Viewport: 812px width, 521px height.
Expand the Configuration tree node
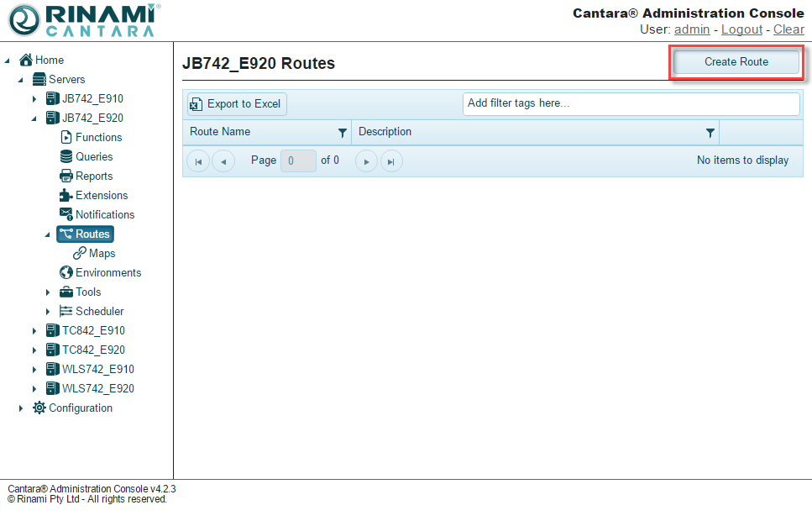(21, 408)
